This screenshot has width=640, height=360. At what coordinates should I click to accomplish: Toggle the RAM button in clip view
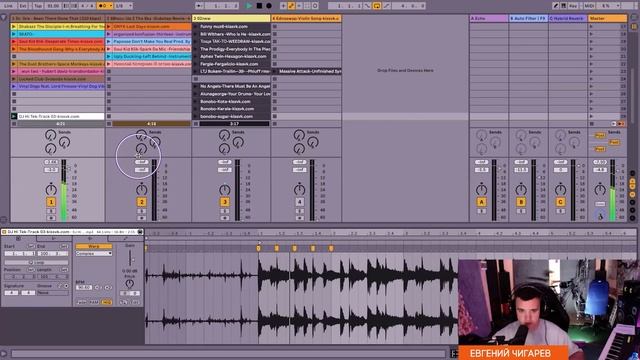point(94,302)
